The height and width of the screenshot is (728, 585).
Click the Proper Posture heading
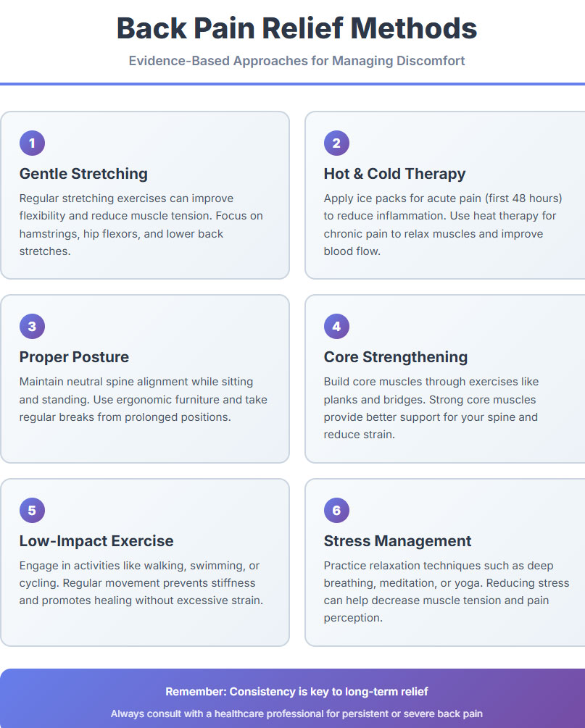point(74,357)
